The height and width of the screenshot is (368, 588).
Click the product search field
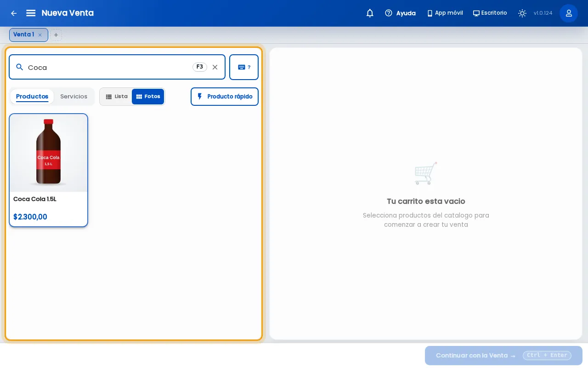(117, 67)
